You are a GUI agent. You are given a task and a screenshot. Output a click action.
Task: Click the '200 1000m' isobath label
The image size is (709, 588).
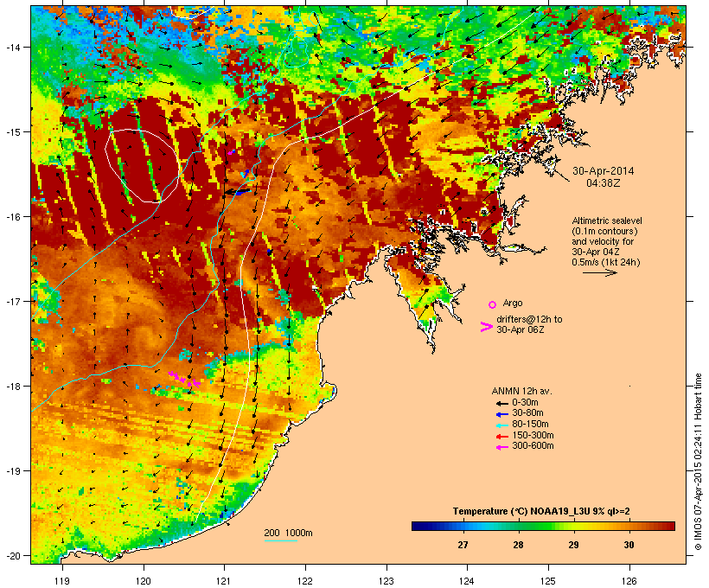(x=288, y=533)
